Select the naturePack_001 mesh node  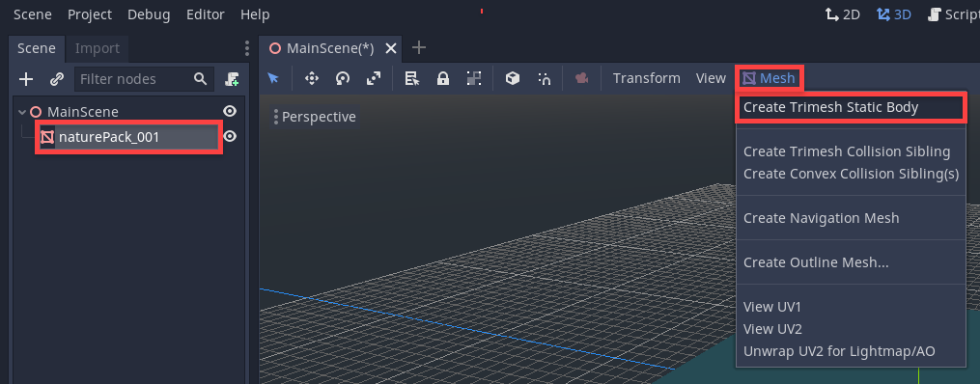(x=109, y=137)
